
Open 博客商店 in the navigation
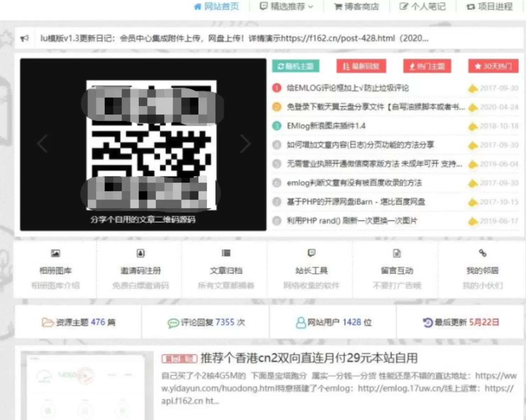coord(356,6)
